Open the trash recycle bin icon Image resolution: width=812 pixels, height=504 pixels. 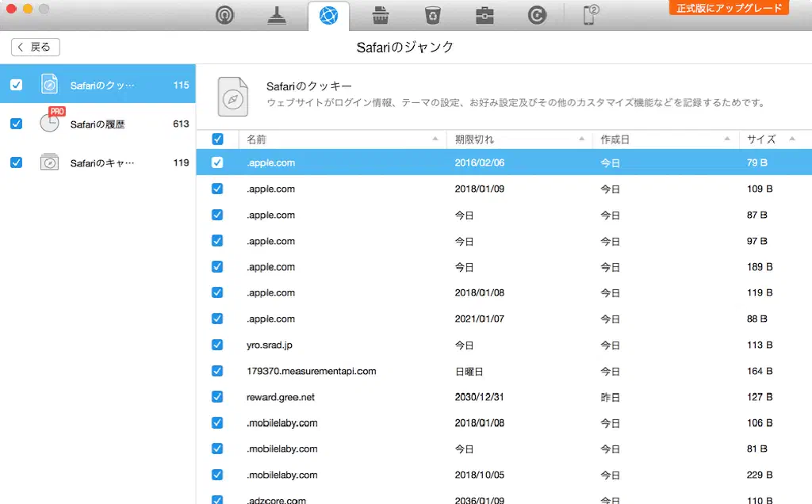click(x=432, y=16)
